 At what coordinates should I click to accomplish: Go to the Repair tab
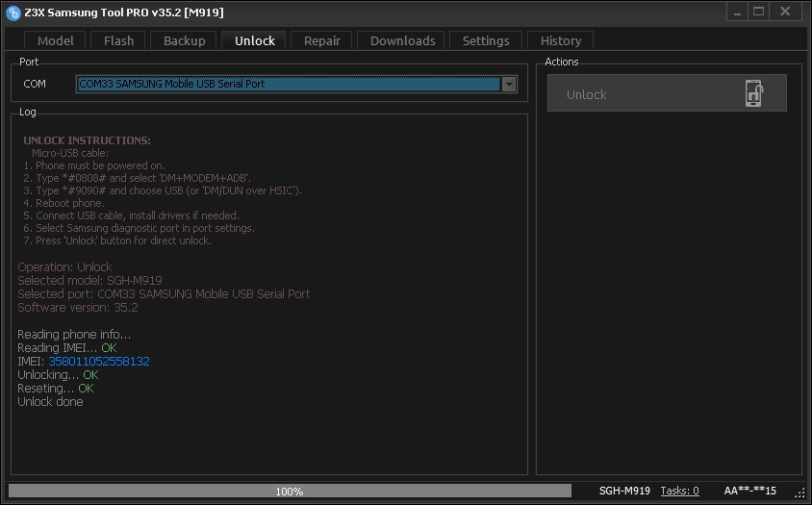pos(321,41)
